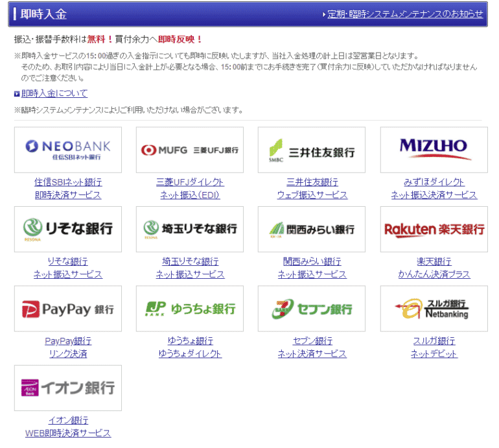Click the 埼玉りそな銀行 logo
Viewport: 499px width, 448px height.
190,230
